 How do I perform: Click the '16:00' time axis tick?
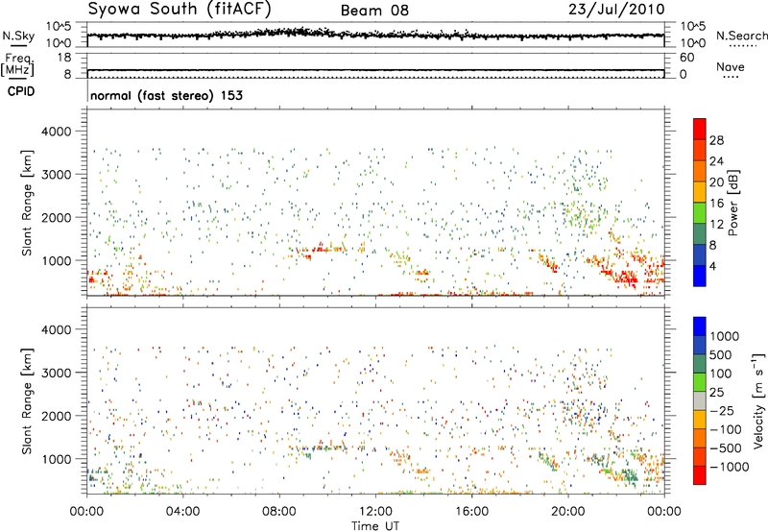click(x=471, y=511)
